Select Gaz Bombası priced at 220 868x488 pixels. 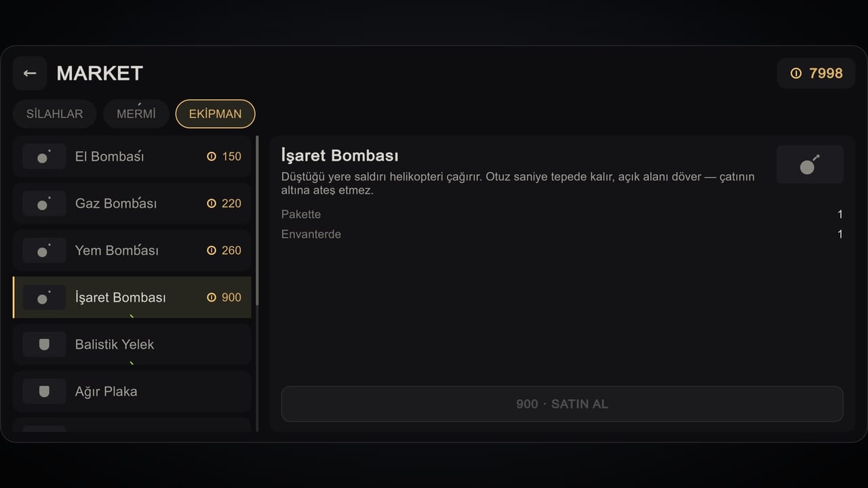coord(132,203)
